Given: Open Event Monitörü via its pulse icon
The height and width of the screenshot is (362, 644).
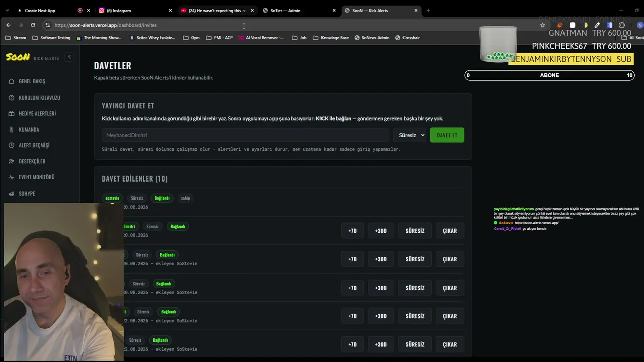Looking at the screenshot, I should tap(12, 177).
